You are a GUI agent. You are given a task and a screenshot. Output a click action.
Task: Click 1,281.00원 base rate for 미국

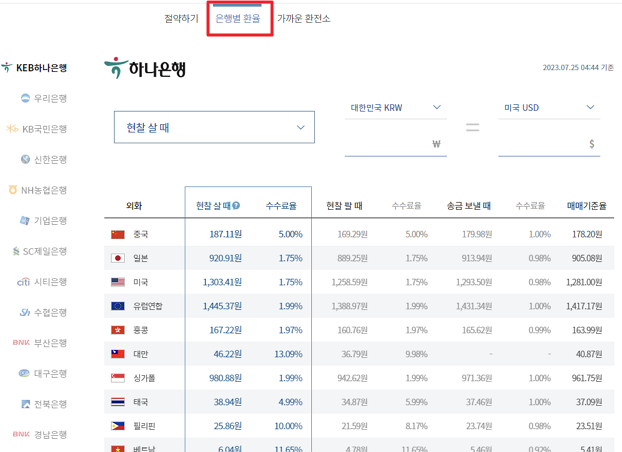coord(584,282)
